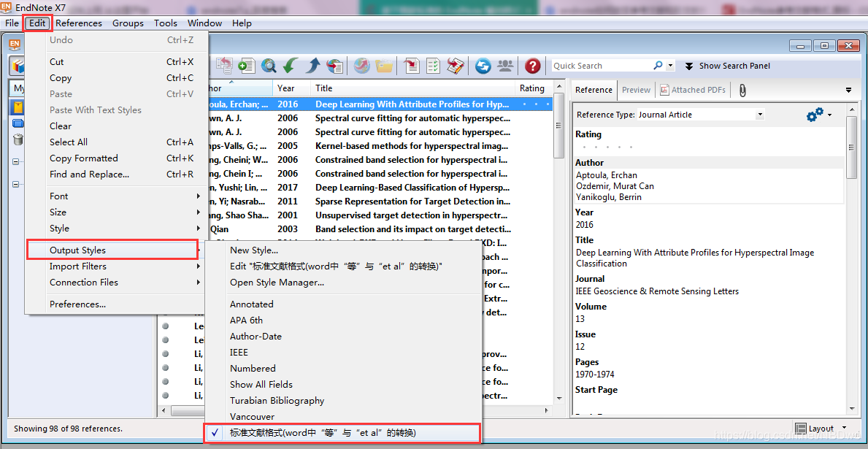This screenshot has height=449, width=868.
Task: Sort by Rating column header
Action: pyautogui.click(x=532, y=88)
